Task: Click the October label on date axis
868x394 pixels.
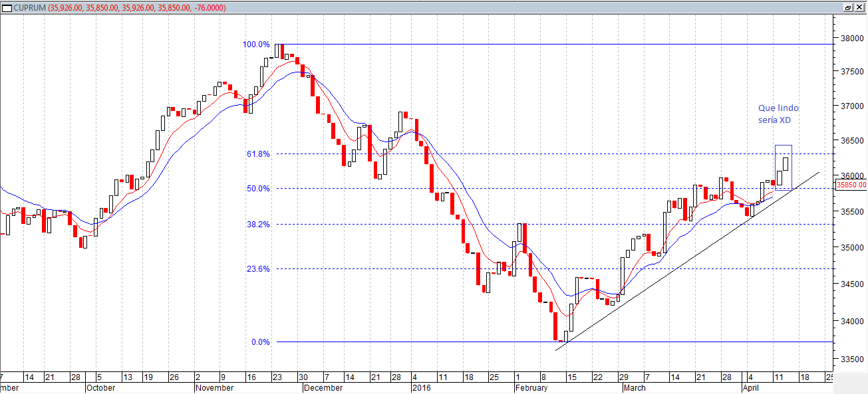Action: 101,387
